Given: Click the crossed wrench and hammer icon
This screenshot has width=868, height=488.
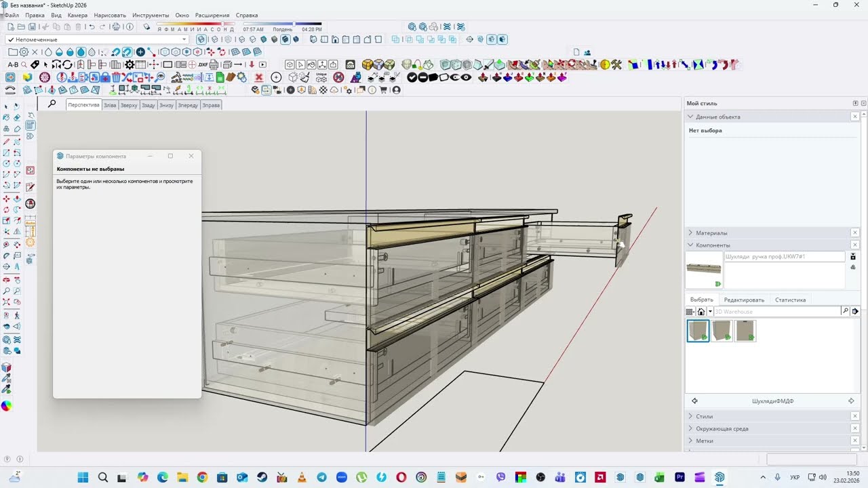Looking at the screenshot, I should (x=616, y=64).
